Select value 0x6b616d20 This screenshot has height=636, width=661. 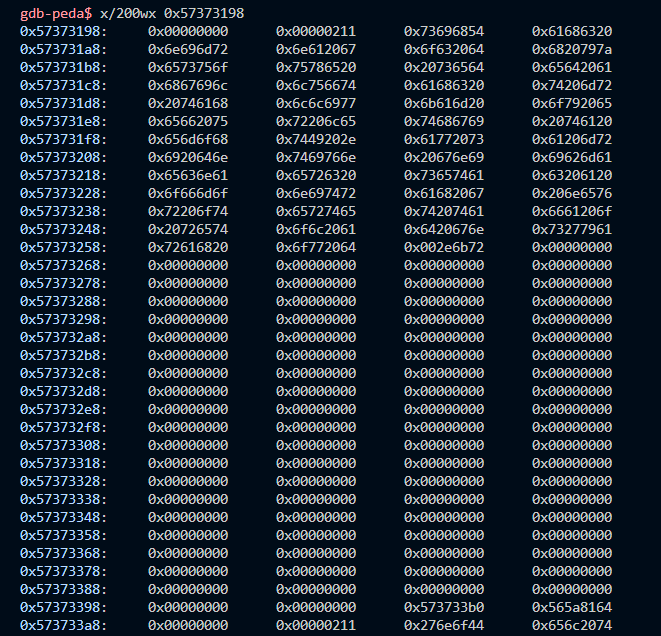(x=444, y=103)
